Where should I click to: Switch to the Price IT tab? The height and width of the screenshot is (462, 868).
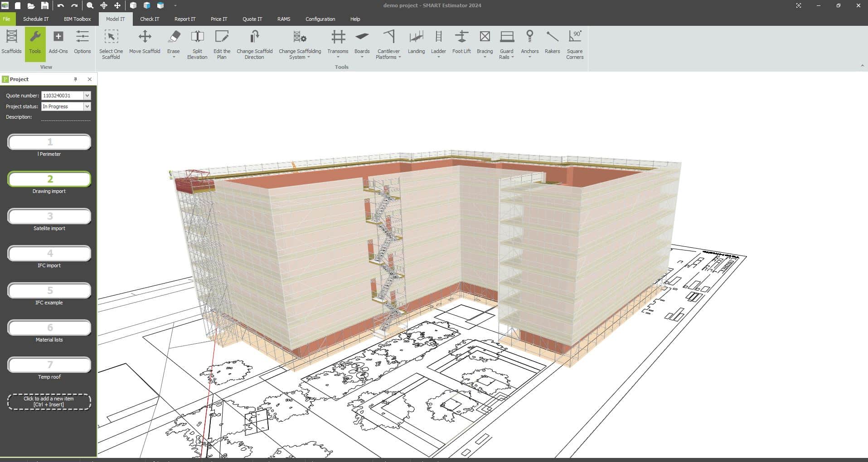point(219,19)
